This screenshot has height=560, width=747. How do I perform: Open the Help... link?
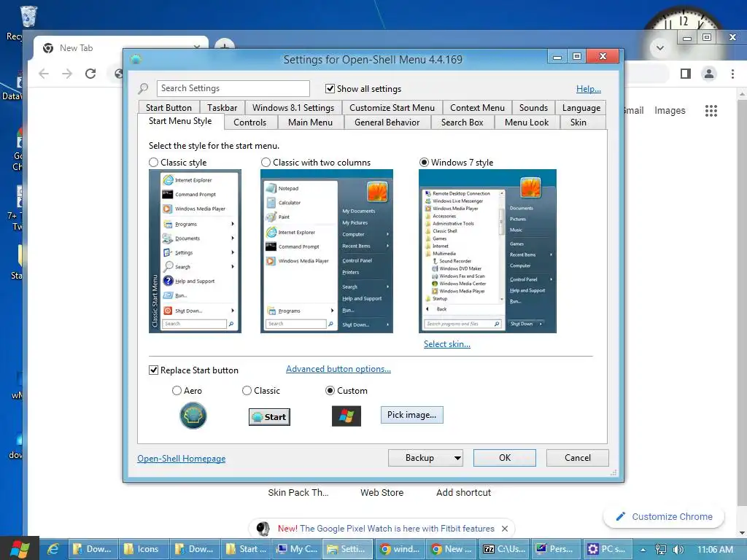pyautogui.click(x=589, y=88)
